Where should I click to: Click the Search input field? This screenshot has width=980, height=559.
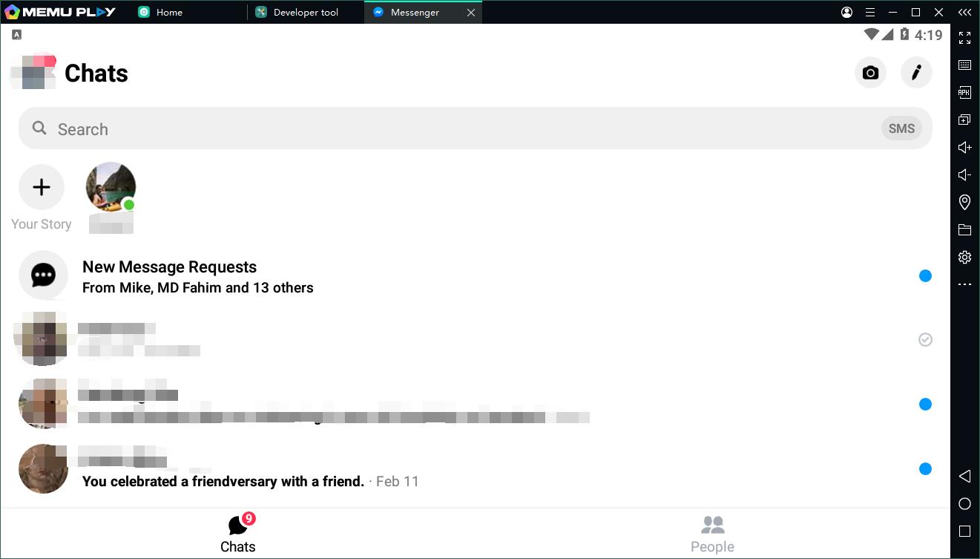click(475, 128)
